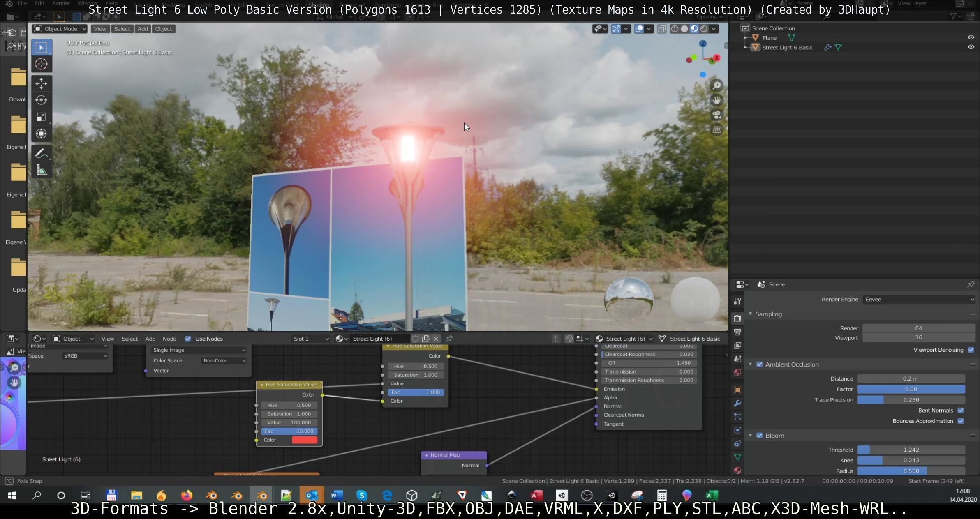Screen dimensions: 980x519
Task: Click the Fac 10.000 field in node
Action: click(289, 431)
